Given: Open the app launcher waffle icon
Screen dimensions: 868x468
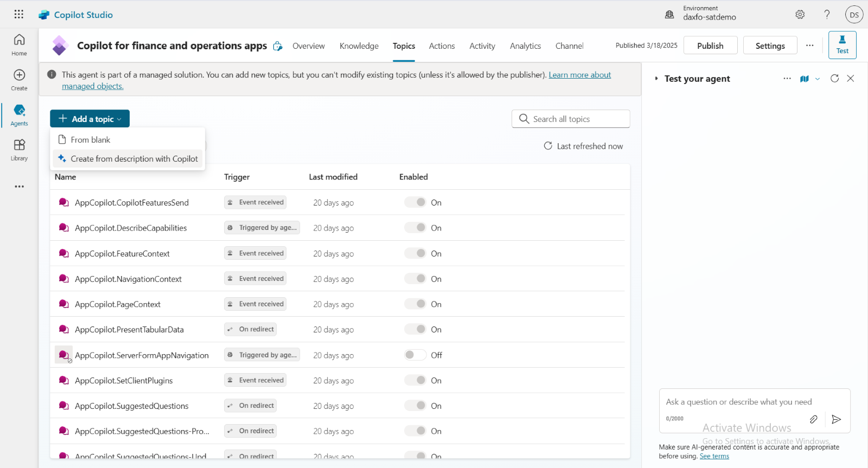Looking at the screenshot, I should click(x=18, y=15).
